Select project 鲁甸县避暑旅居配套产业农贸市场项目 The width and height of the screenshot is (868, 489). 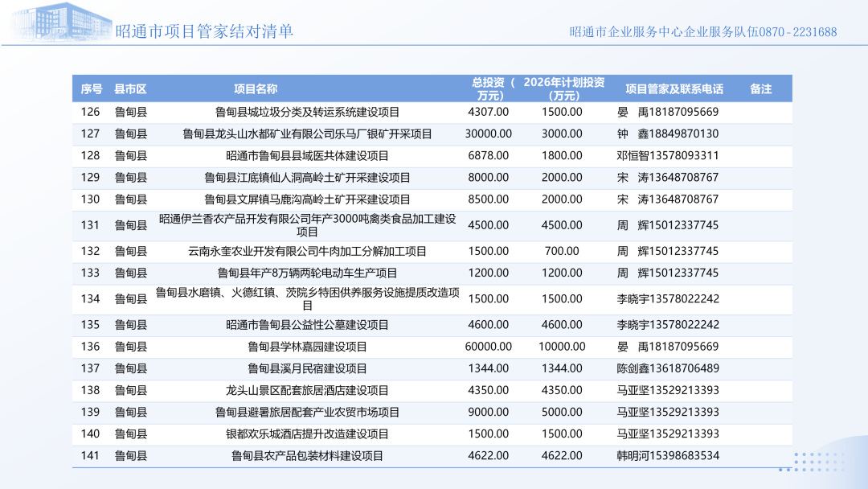pos(307,413)
